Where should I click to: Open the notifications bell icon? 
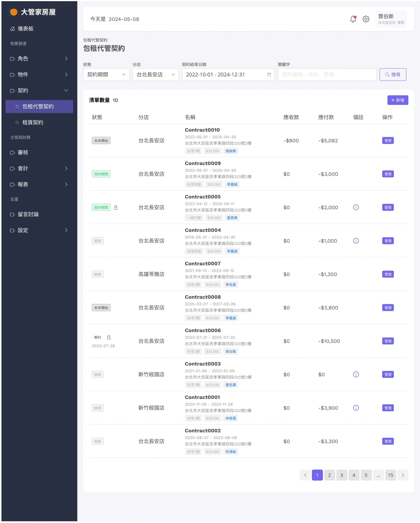[x=353, y=19]
